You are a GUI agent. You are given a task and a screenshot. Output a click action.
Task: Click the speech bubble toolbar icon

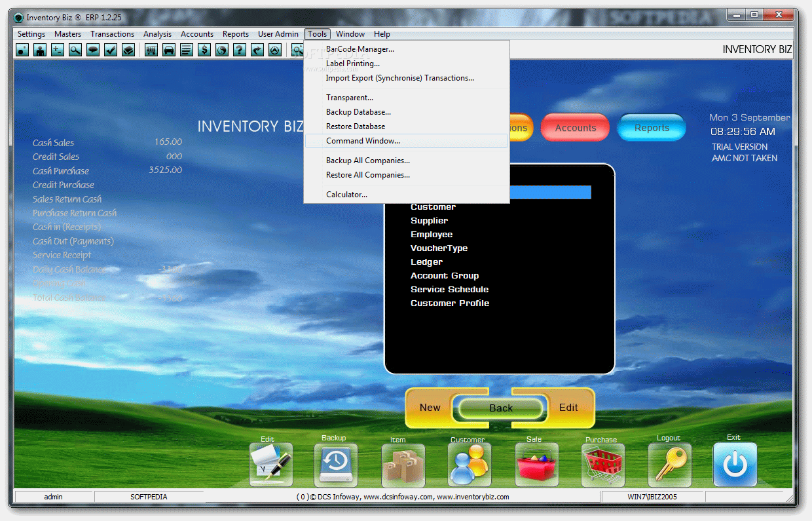point(93,49)
